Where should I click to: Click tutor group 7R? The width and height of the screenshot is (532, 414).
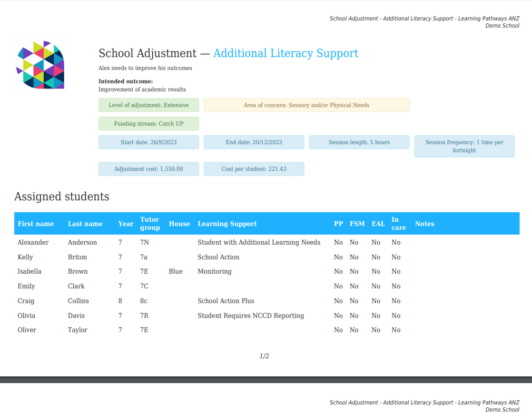tap(145, 315)
